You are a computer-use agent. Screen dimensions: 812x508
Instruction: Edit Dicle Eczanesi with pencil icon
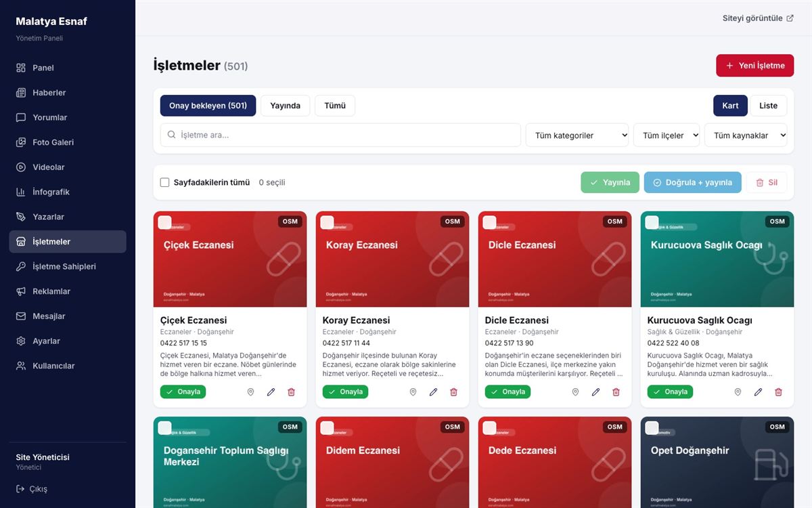pos(595,392)
